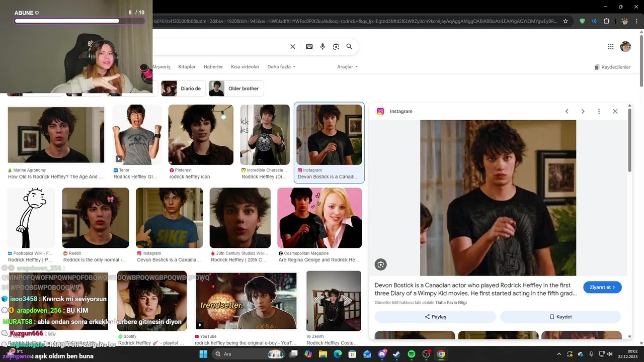Open Spotify from the taskbar
This screenshot has height=362, width=644.
coord(411,354)
